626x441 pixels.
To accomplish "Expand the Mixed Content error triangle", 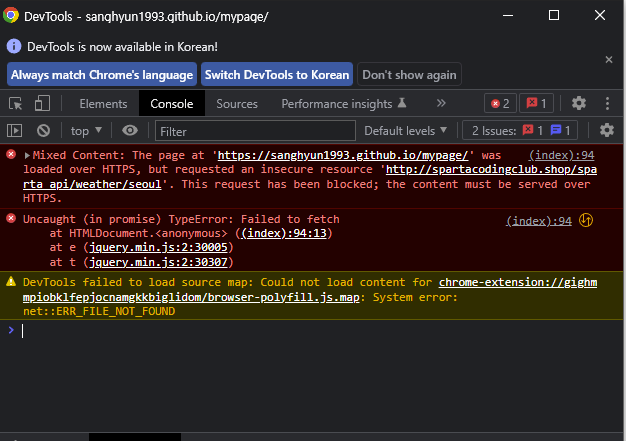I will [x=27, y=155].
